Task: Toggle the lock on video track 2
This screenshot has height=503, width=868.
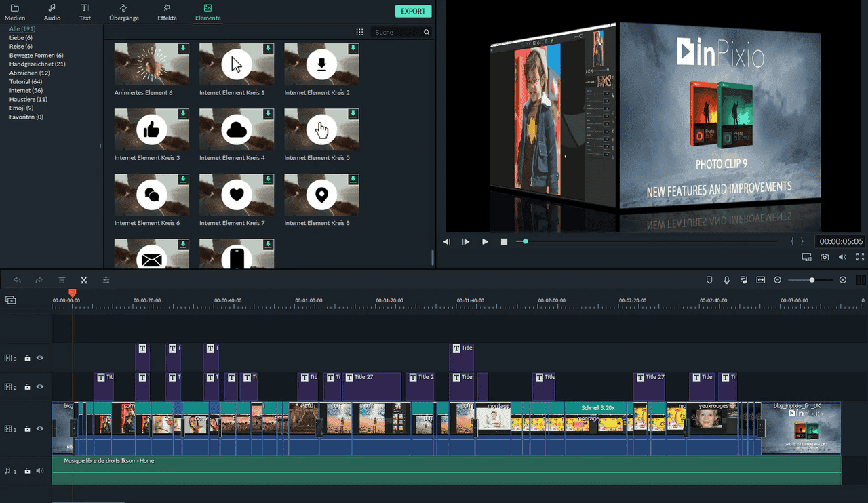Action: [28, 387]
